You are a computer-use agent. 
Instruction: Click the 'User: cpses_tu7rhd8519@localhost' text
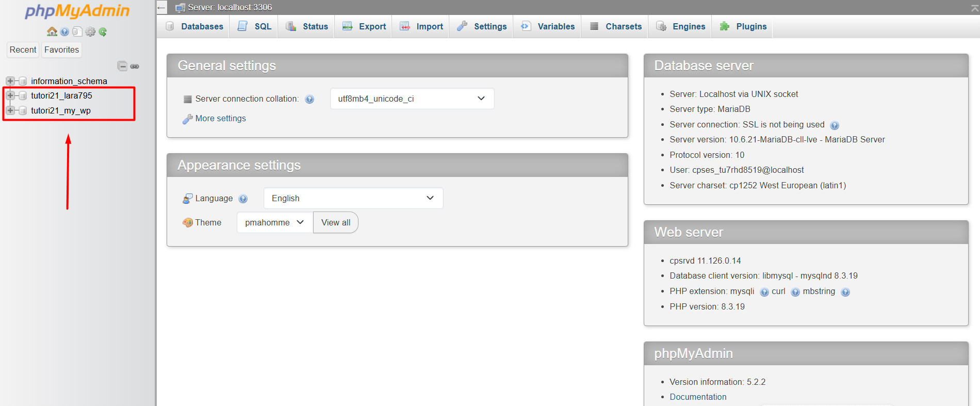737,170
